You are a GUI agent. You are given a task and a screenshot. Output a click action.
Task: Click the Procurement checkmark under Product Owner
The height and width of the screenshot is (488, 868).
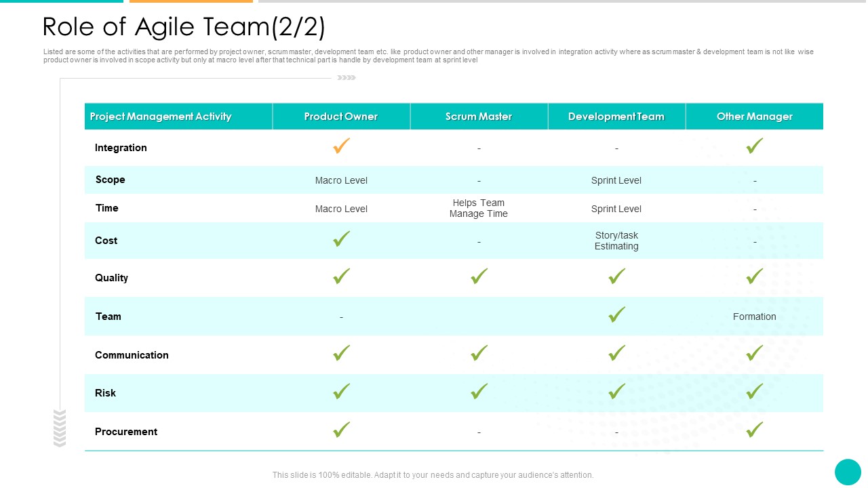pos(342,430)
